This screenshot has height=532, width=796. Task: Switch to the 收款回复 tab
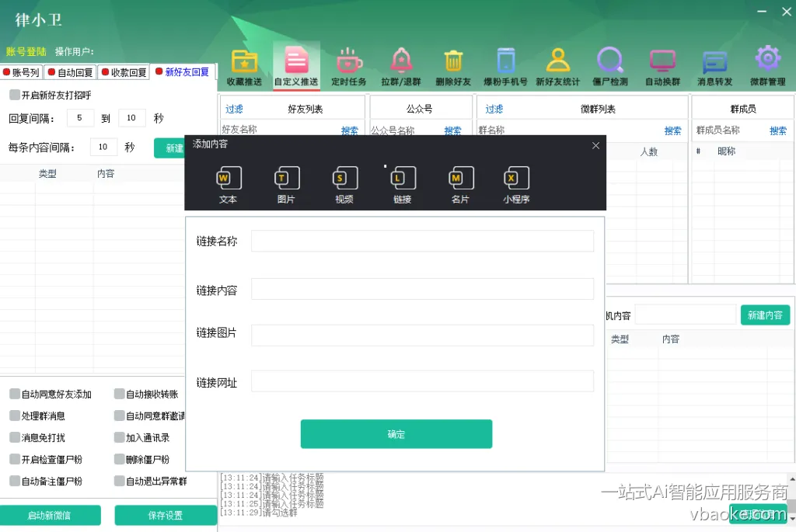point(124,72)
